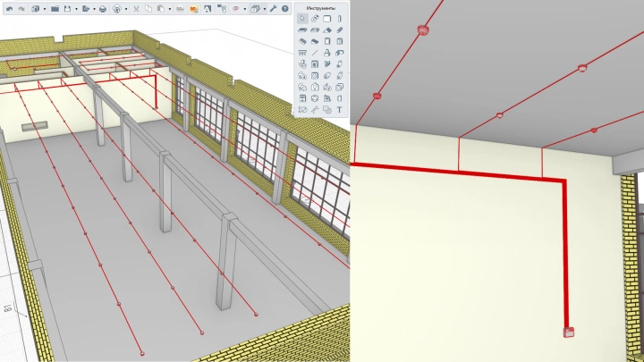Image resolution: width=644 pixels, height=362 pixels.
Task: Save the project with the floppy disk icon
Action: tap(67, 8)
